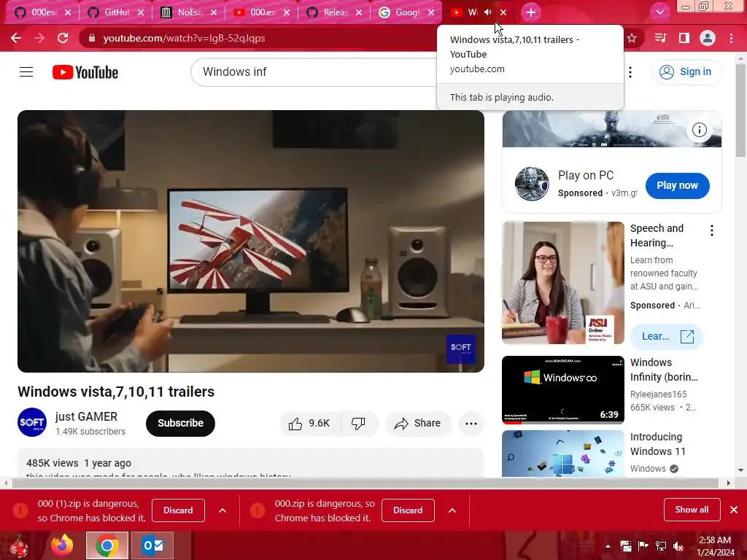Screen dimensions: 747x560
Task: Open the Windows Infinity video thumbnail
Action: (x=562, y=389)
